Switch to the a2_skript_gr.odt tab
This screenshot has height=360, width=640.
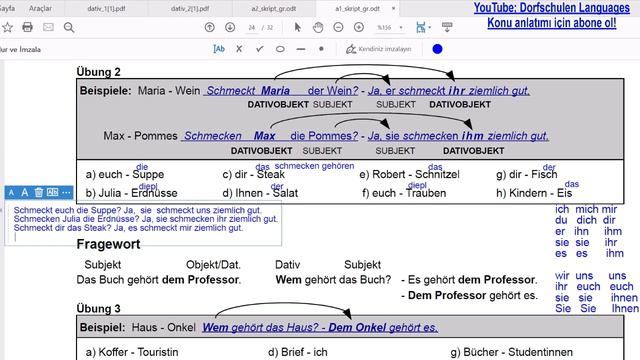coord(274,8)
